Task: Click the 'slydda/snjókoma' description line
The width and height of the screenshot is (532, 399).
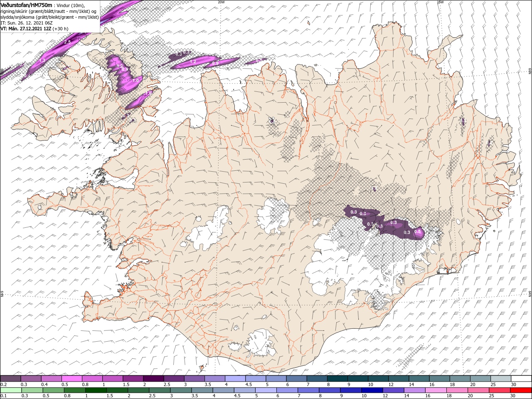Action: (50, 17)
